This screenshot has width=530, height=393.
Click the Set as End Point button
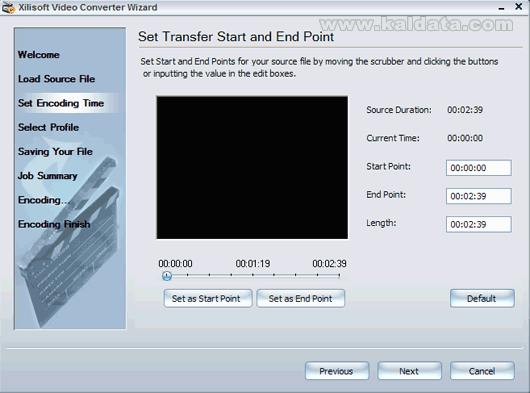300,298
